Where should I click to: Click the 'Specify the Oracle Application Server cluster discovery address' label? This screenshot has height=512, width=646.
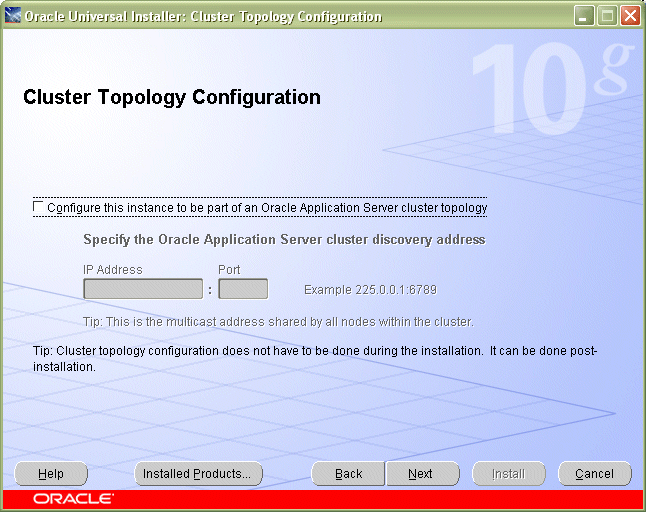pos(284,240)
